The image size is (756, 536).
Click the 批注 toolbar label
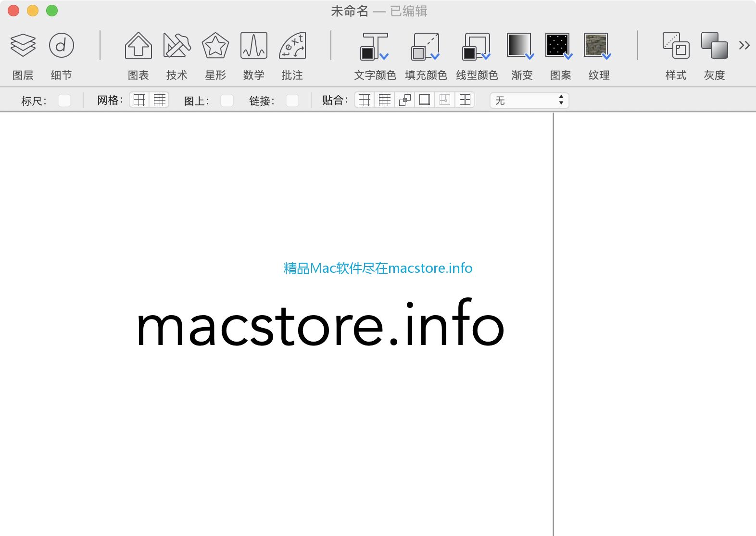292,75
